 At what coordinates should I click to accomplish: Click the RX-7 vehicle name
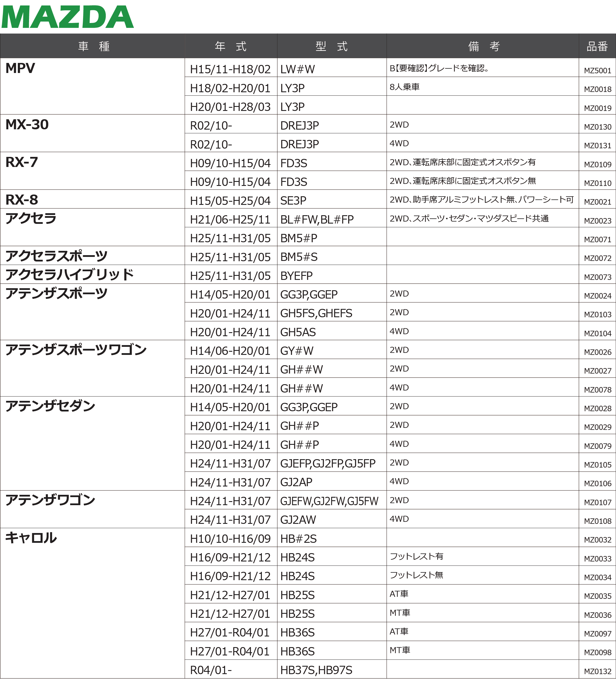[x=22, y=162]
